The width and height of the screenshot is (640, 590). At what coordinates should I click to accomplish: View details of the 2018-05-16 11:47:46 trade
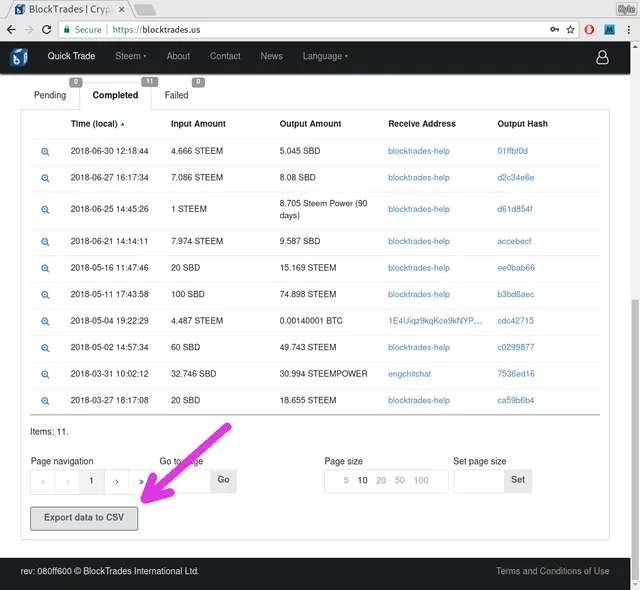tap(45, 268)
